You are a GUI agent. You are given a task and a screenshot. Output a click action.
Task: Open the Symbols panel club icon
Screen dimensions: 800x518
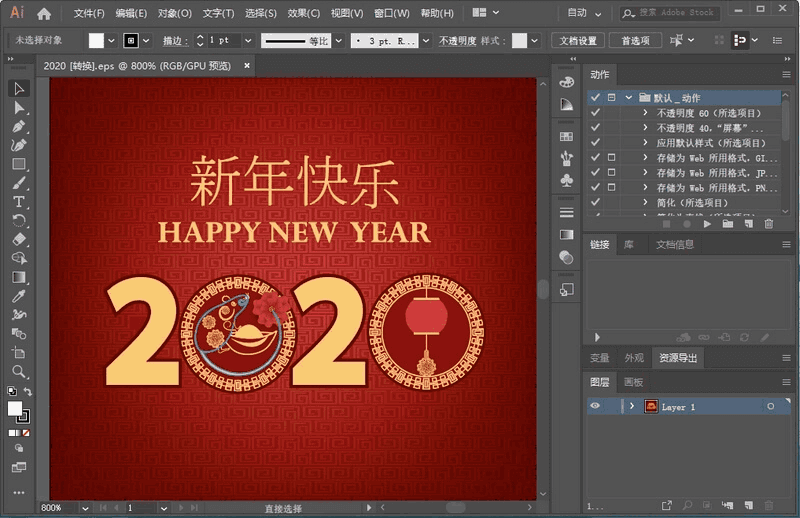tap(567, 181)
